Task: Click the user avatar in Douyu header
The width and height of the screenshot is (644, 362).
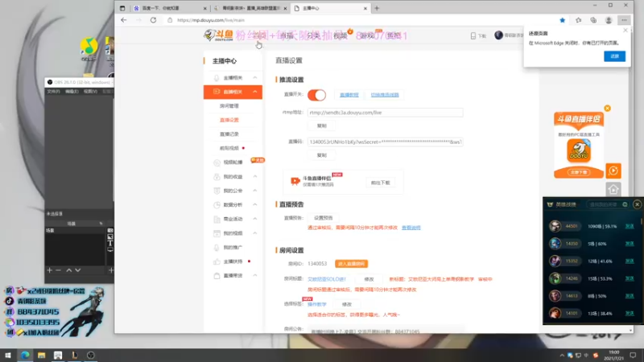Action: pyautogui.click(x=498, y=35)
